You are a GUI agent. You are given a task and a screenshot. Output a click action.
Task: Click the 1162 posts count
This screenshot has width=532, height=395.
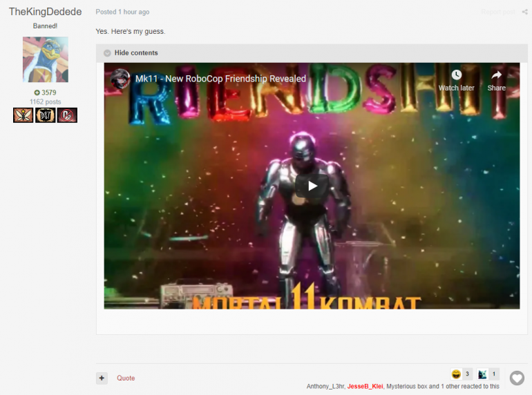[x=45, y=102]
